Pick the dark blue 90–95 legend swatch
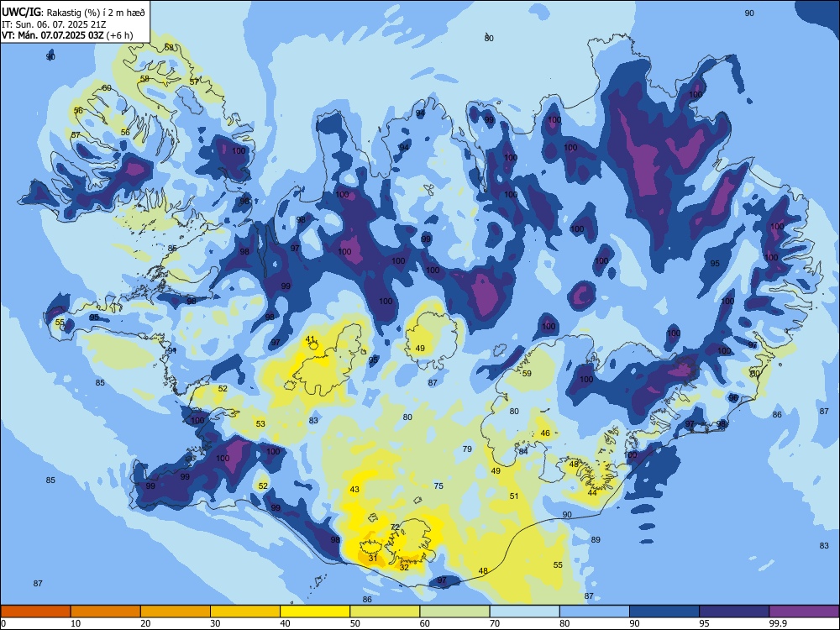This screenshot has width=840, height=630. coord(664,612)
